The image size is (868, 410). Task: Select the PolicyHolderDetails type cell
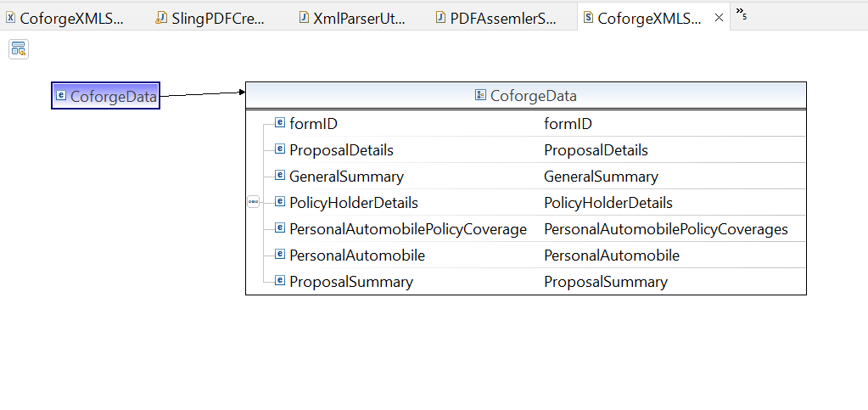pos(608,203)
